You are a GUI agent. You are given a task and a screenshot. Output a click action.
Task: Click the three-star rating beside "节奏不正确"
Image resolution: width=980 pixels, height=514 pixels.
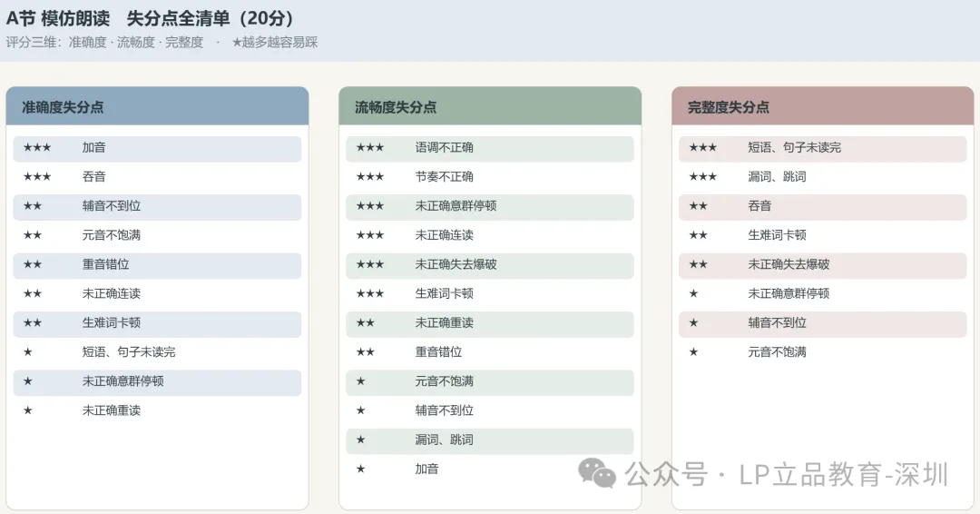(x=370, y=177)
